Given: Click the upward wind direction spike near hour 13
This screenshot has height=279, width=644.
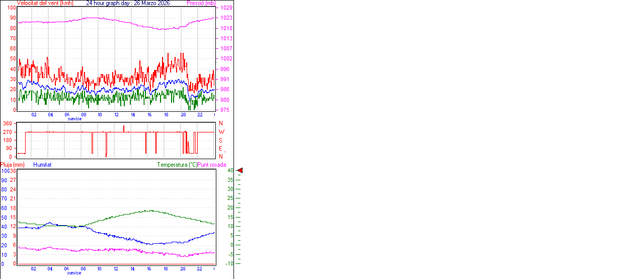Looking at the screenshot, I should pyautogui.click(x=124, y=127).
